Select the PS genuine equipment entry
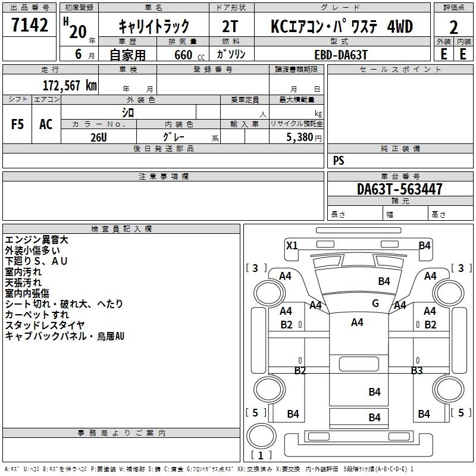 point(339,161)
